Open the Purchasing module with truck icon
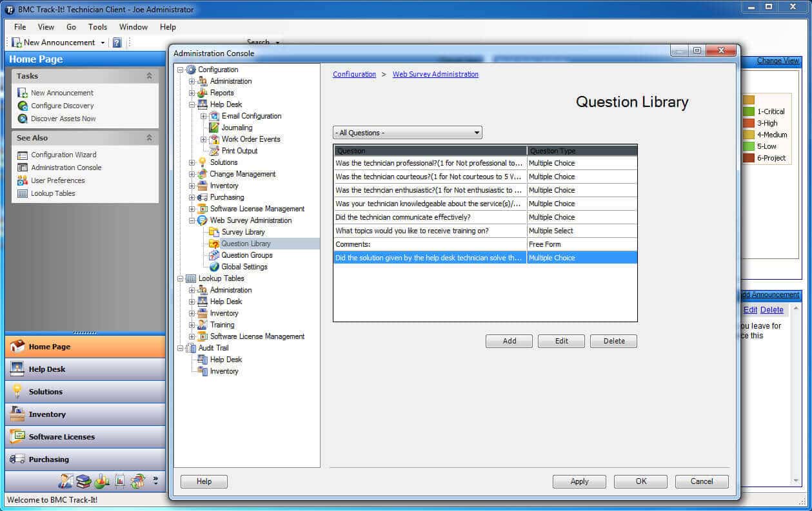This screenshot has height=511, width=812. click(x=85, y=459)
